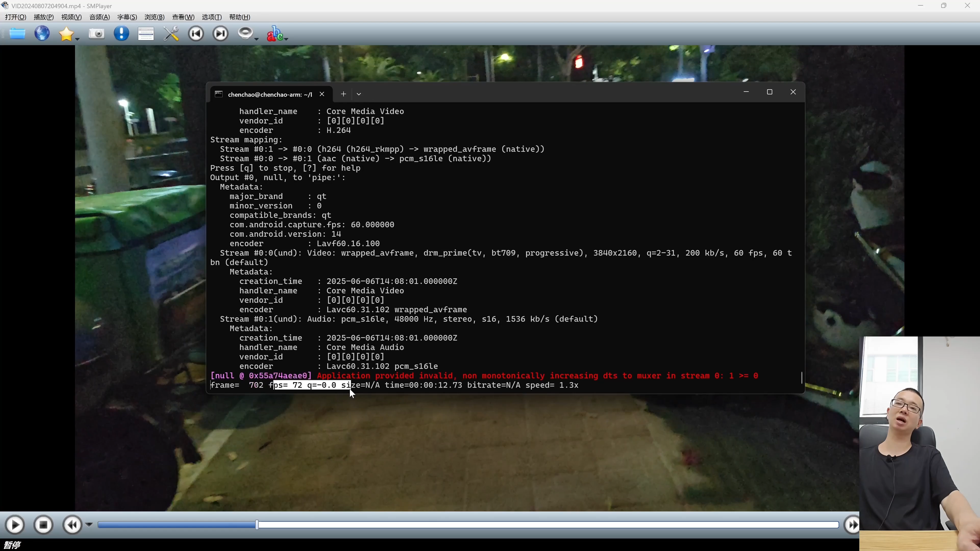Close the terminal window

pyautogui.click(x=793, y=92)
